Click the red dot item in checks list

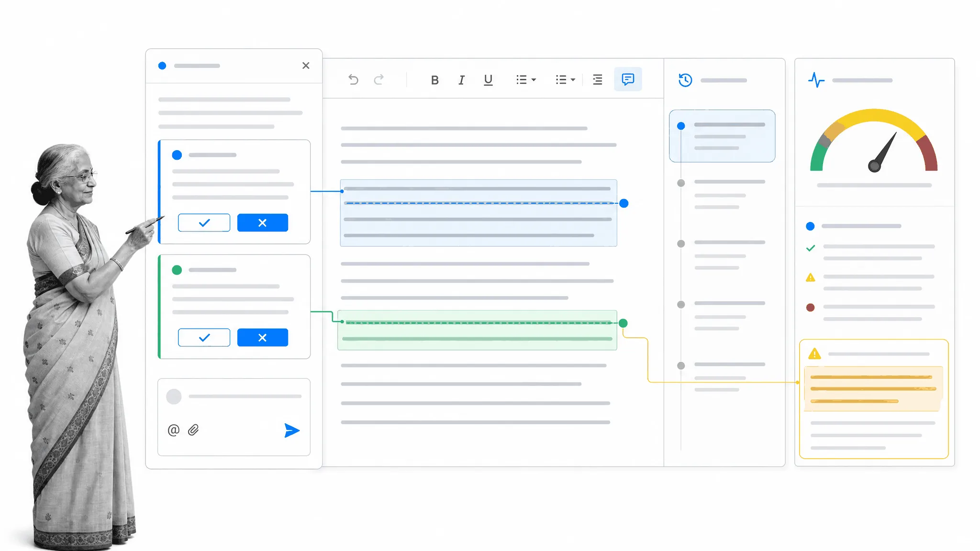coord(810,308)
